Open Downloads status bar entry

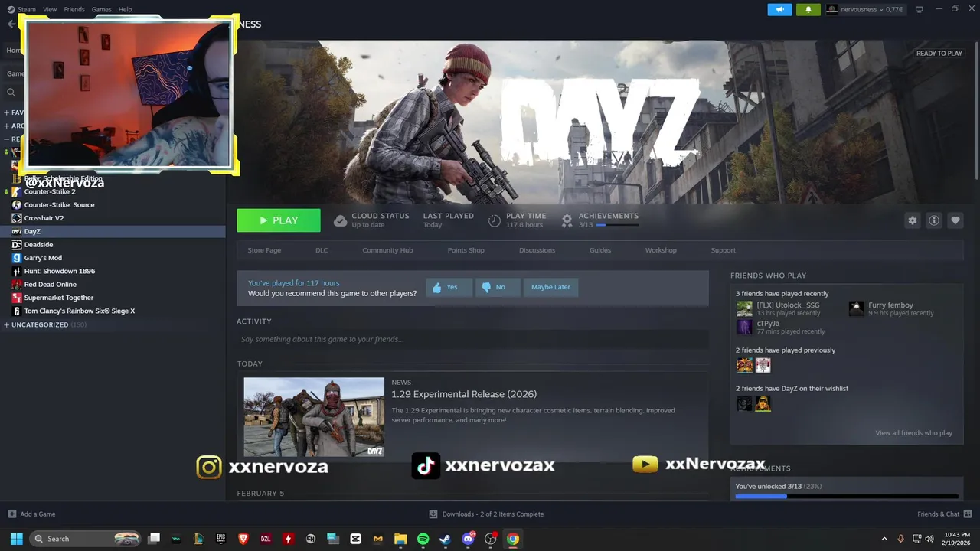point(486,514)
